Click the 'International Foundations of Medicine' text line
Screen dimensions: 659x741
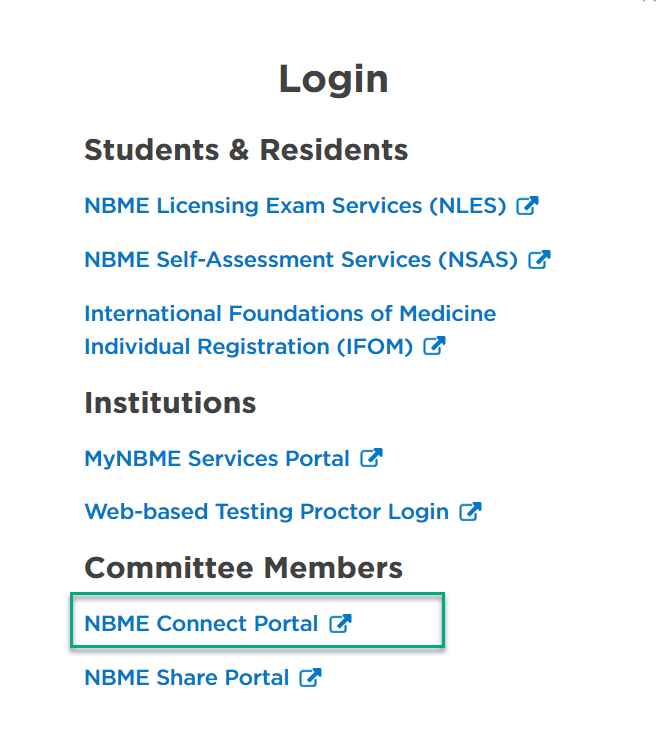pyautogui.click(x=290, y=314)
